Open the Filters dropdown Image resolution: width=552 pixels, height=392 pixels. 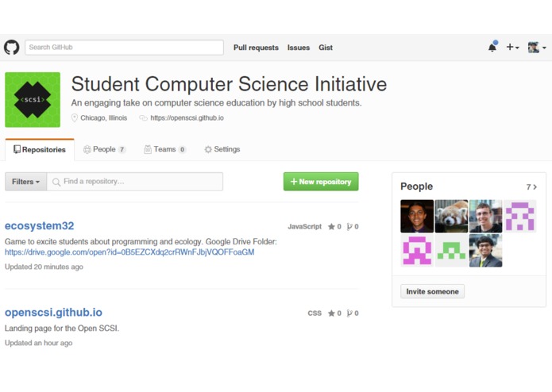tap(25, 182)
